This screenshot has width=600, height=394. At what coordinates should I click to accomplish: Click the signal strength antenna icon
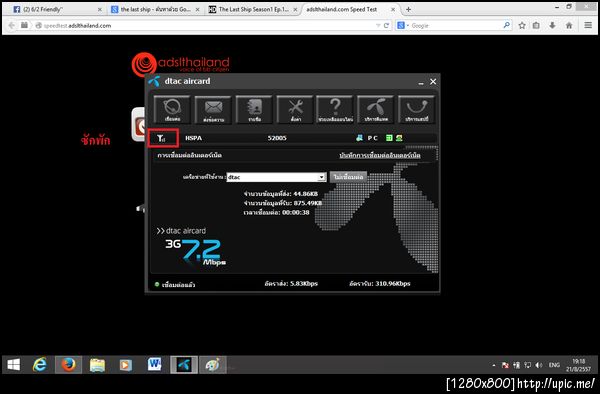pyautogui.click(x=161, y=138)
